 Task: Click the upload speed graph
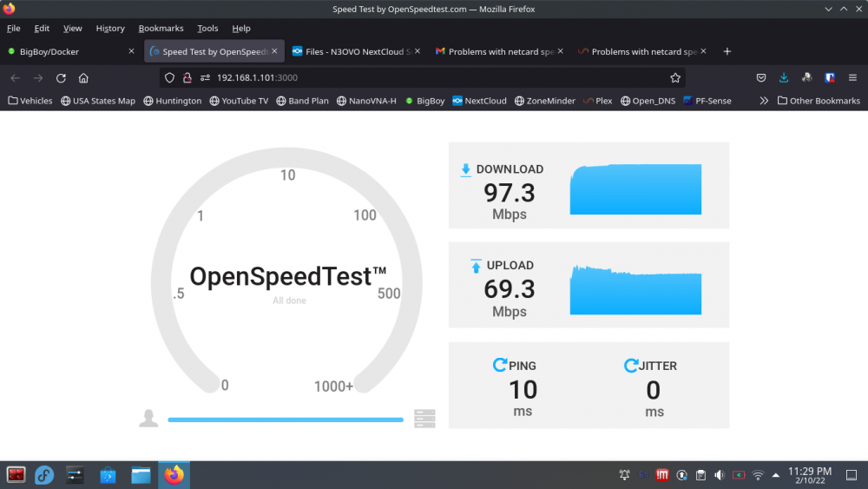(635, 289)
